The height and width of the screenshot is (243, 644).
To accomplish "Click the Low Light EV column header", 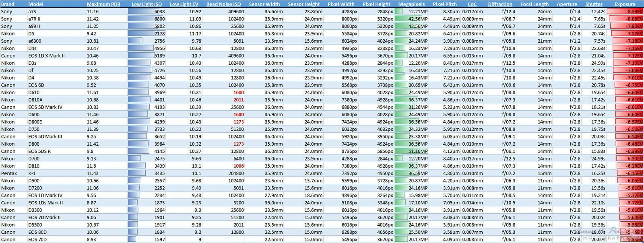I will coord(184,4).
